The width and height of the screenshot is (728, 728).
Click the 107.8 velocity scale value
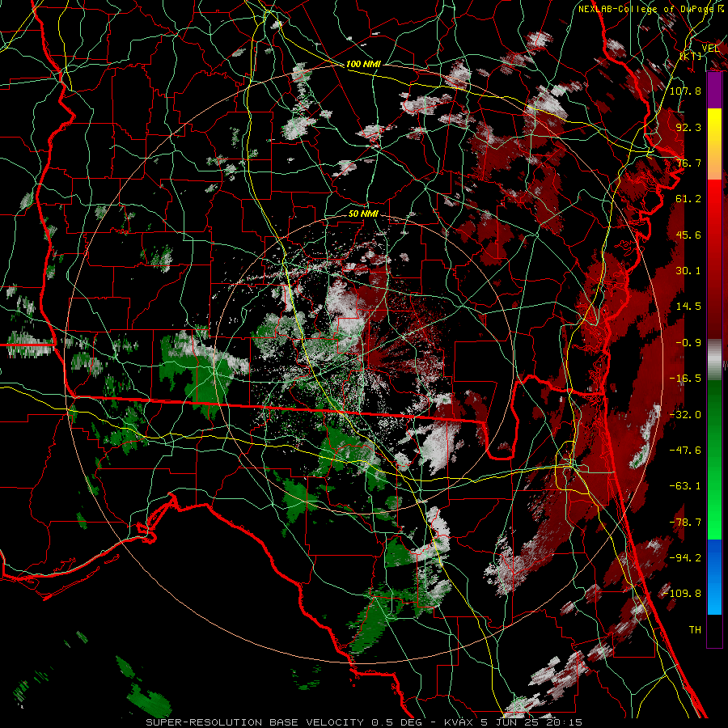pyautogui.click(x=685, y=91)
